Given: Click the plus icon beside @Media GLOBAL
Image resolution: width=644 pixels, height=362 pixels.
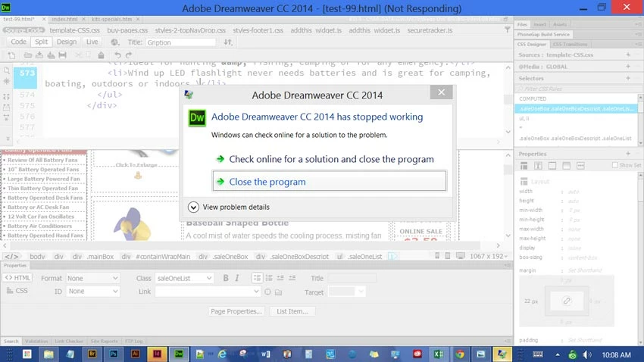Looking at the screenshot, I should tap(628, 66).
